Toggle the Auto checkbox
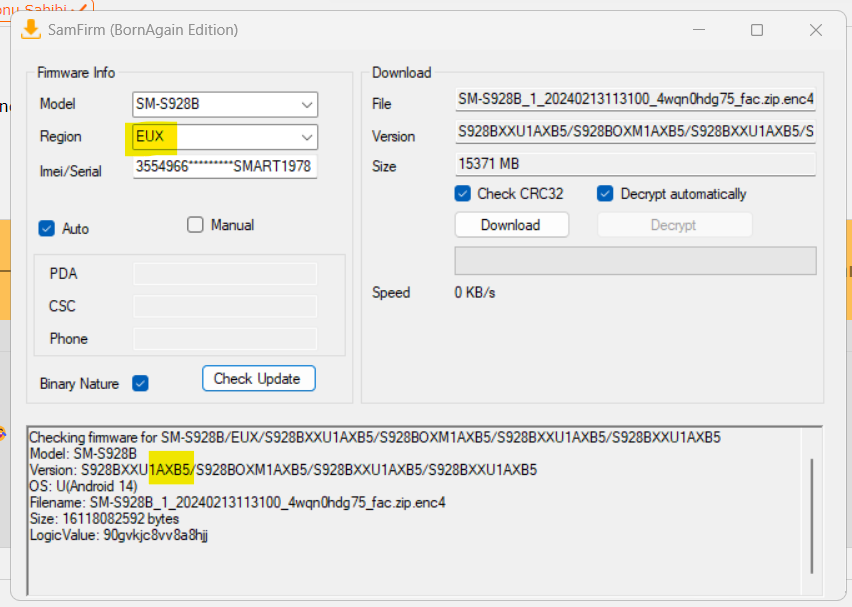This screenshot has width=852, height=607. coord(47,228)
